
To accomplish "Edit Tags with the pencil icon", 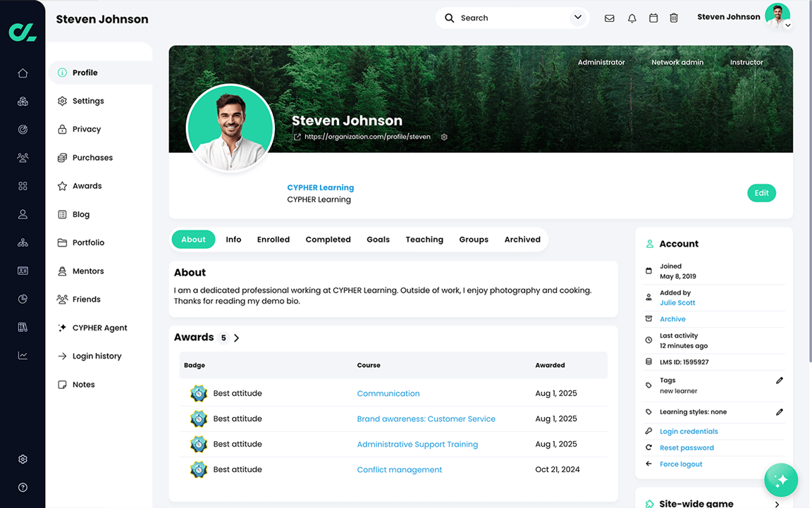I will click(x=780, y=380).
